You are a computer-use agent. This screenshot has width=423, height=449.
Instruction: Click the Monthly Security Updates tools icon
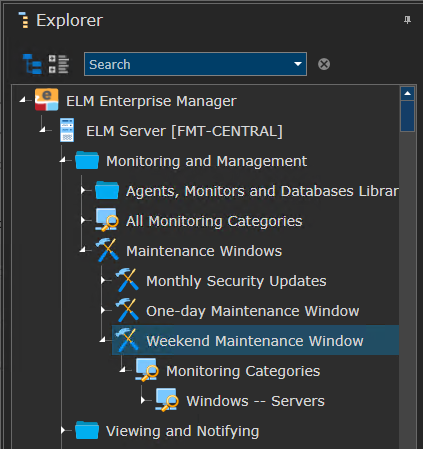click(x=127, y=280)
